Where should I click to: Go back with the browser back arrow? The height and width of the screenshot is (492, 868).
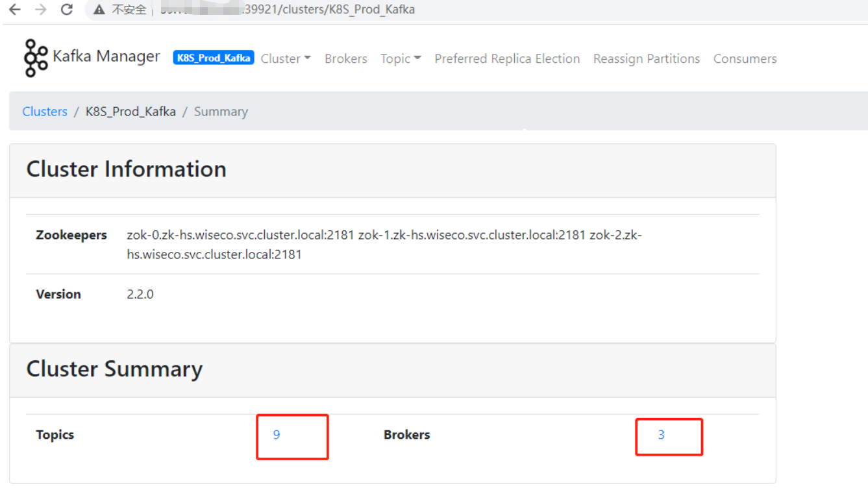tap(14, 10)
